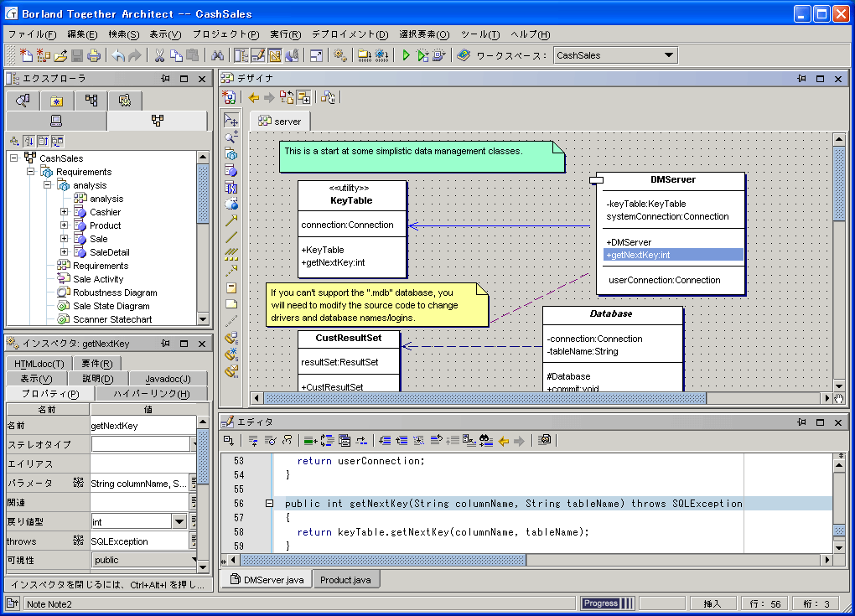Open the return type int dropdown
The height and width of the screenshot is (616, 855).
point(179,521)
